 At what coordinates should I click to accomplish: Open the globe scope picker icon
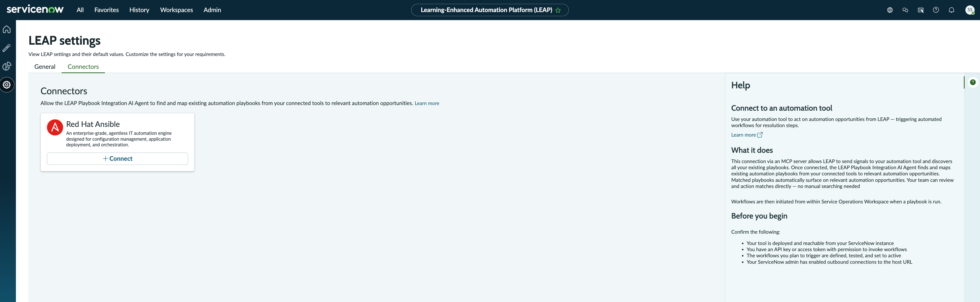890,10
